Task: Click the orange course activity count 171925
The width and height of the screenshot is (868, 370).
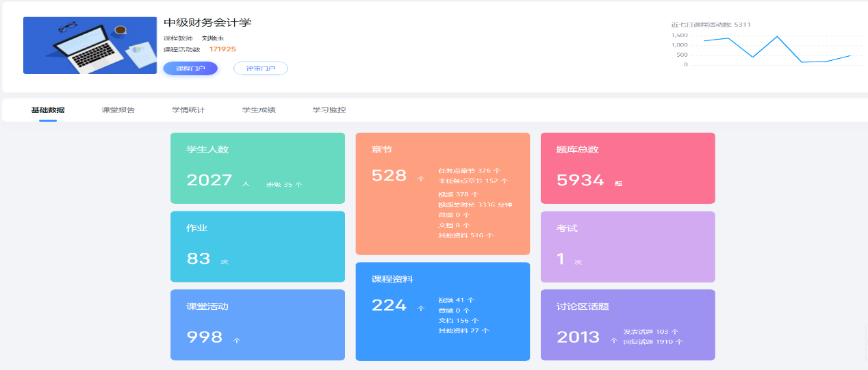Action: pyautogui.click(x=222, y=49)
